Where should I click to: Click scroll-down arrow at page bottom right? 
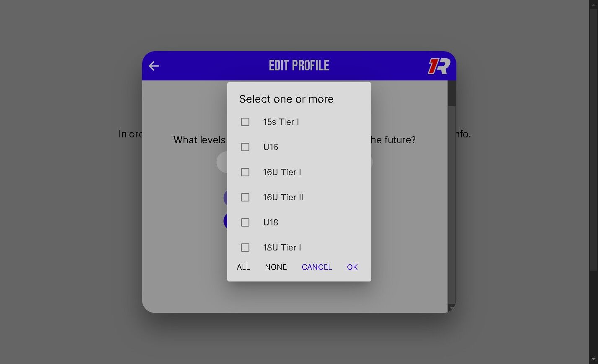pos(593,360)
